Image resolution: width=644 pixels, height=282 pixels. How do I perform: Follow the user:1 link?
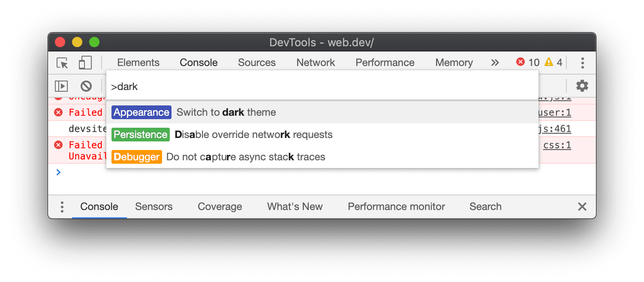(556, 112)
